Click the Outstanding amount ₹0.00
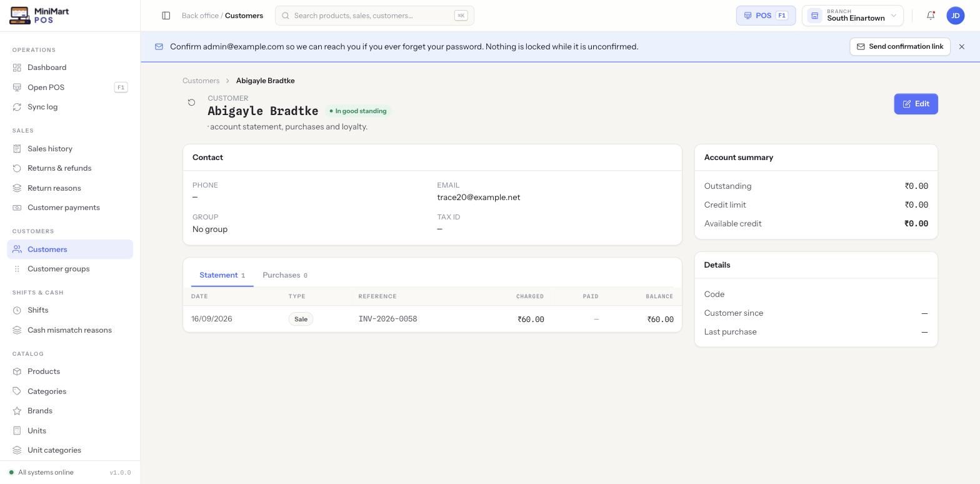Image resolution: width=980 pixels, height=484 pixels. [916, 186]
